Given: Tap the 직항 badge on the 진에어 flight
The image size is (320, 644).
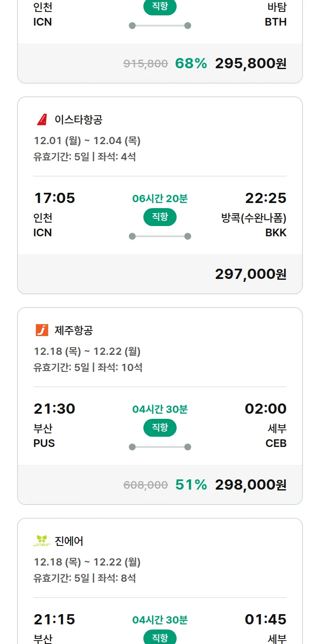Looking at the screenshot, I should pos(160,638).
